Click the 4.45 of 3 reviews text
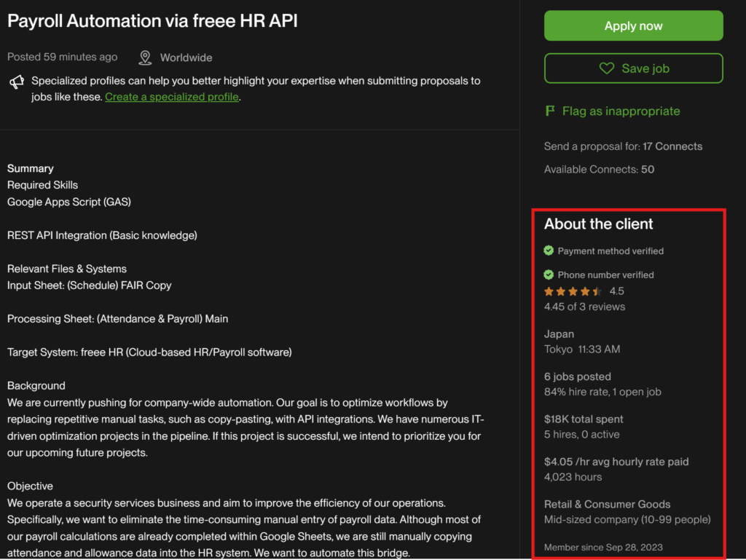This screenshot has height=560, width=746. click(x=584, y=307)
